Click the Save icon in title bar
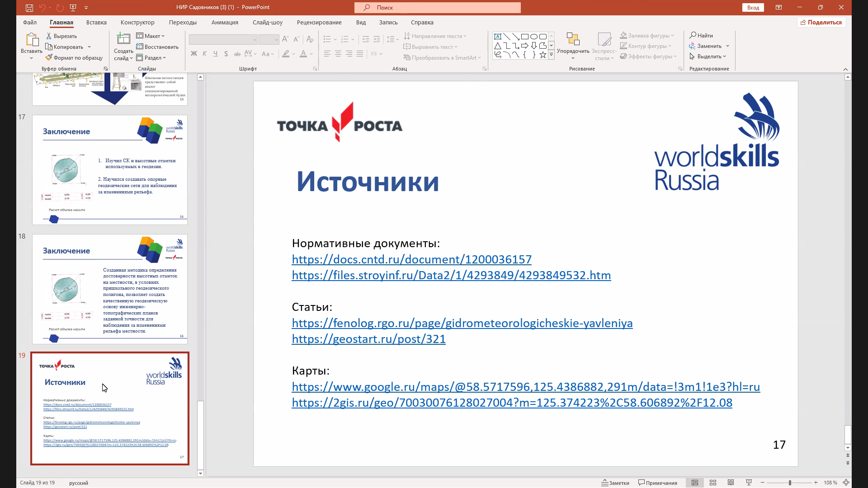Screen dimensions: 868x488 [x=29, y=8]
